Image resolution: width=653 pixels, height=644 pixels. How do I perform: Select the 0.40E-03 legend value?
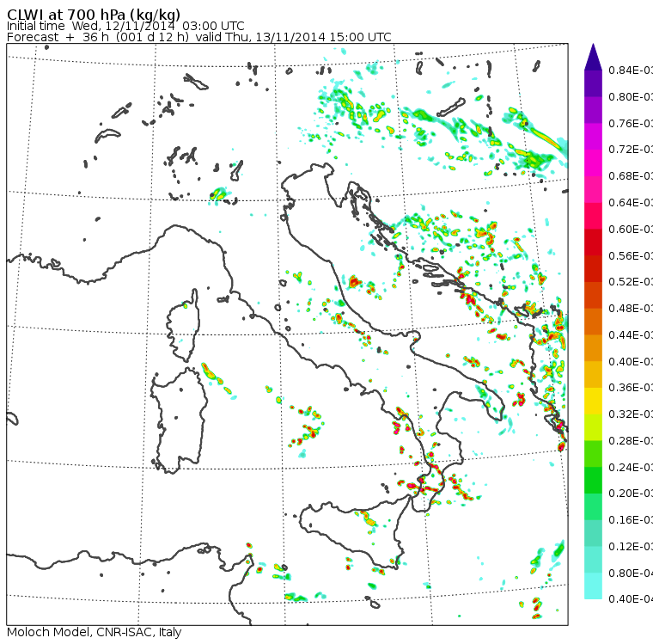pyautogui.click(x=631, y=362)
